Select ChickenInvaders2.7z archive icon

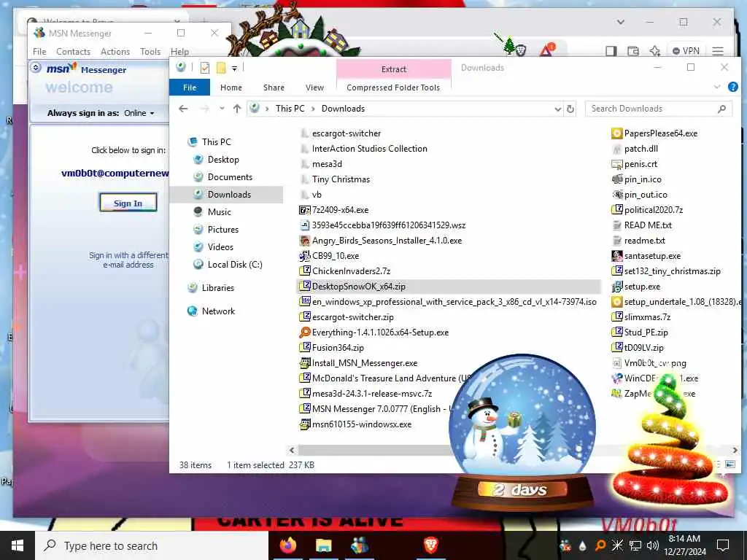[x=304, y=271]
